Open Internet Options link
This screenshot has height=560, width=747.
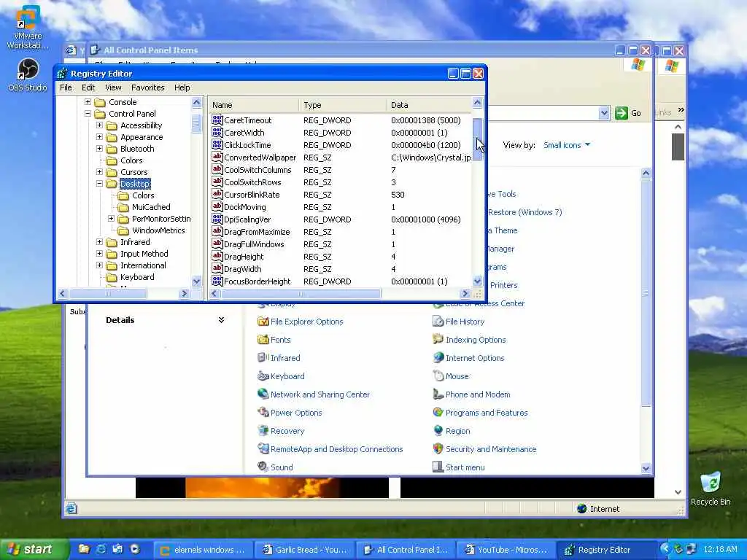pos(469,358)
